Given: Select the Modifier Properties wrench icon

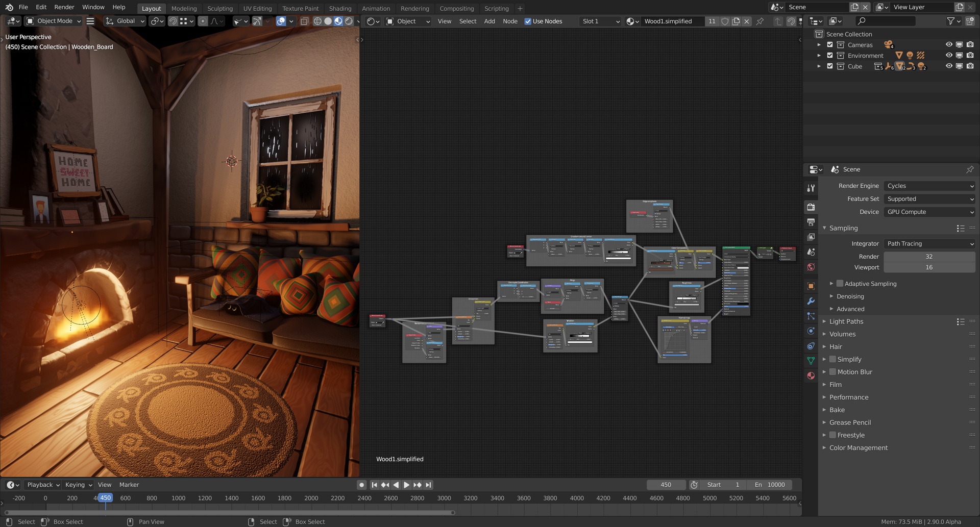Looking at the screenshot, I should point(811,301).
